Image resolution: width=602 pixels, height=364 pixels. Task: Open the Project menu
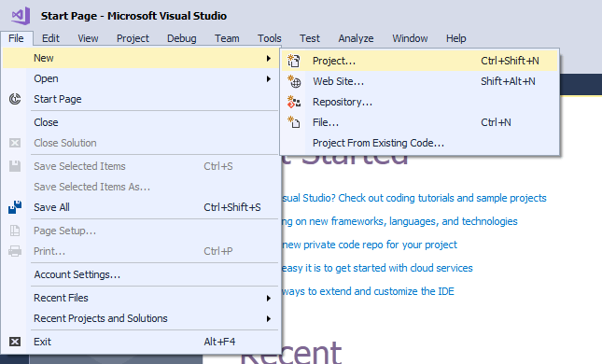pos(133,38)
